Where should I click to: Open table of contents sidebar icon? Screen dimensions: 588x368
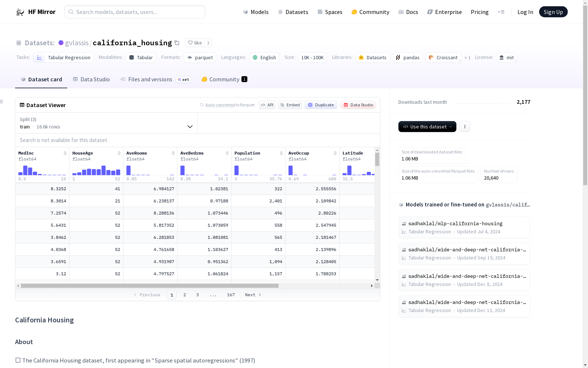click(x=2, y=102)
